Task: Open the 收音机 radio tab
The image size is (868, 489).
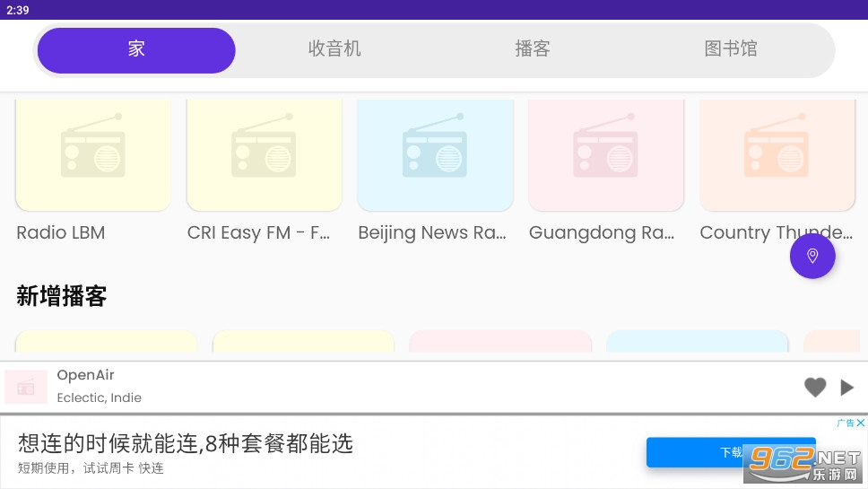Action: pyautogui.click(x=334, y=50)
